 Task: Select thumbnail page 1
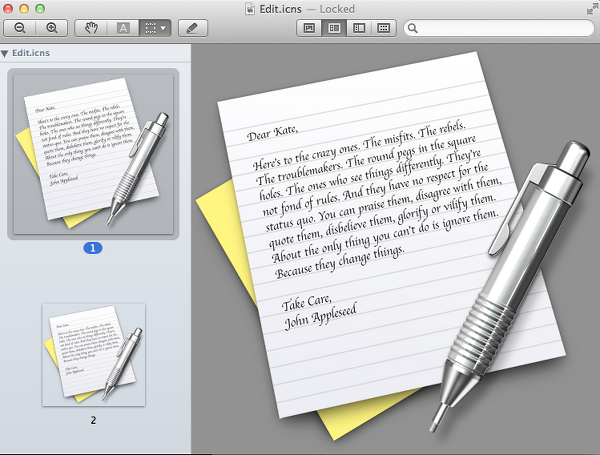point(93,154)
